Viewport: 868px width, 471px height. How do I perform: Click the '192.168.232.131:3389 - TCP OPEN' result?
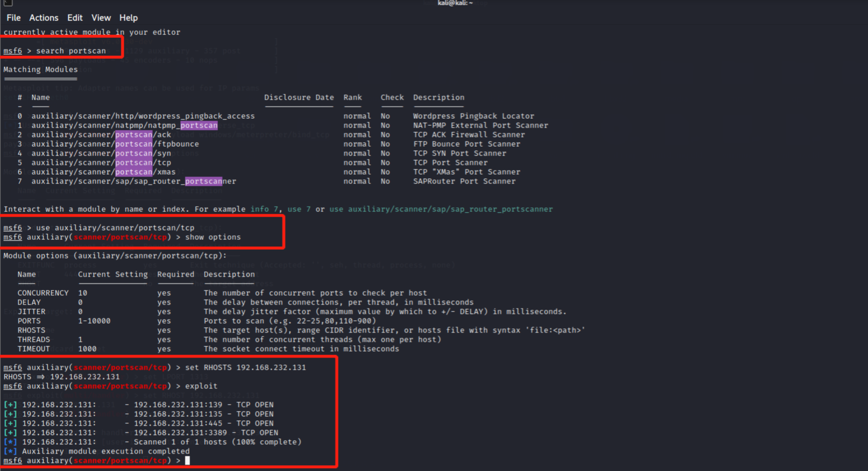coord(206,433)
